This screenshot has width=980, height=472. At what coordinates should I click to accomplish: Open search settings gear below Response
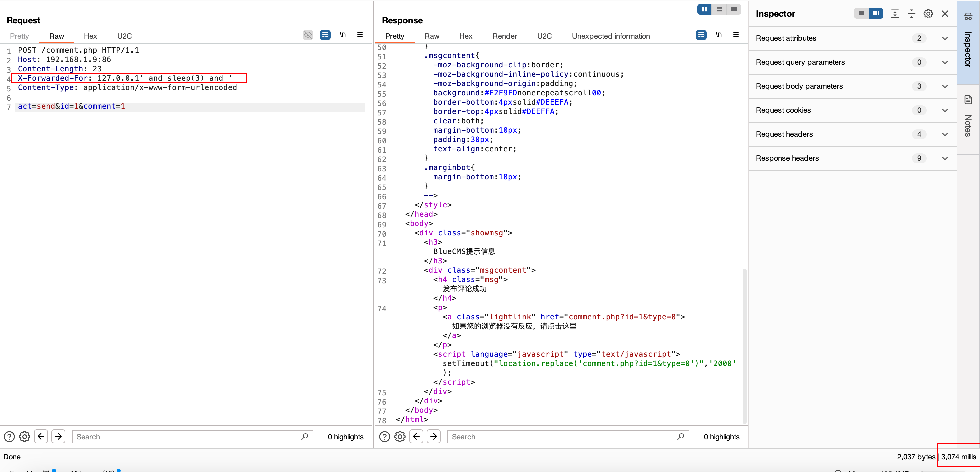(x=400, y=436)
